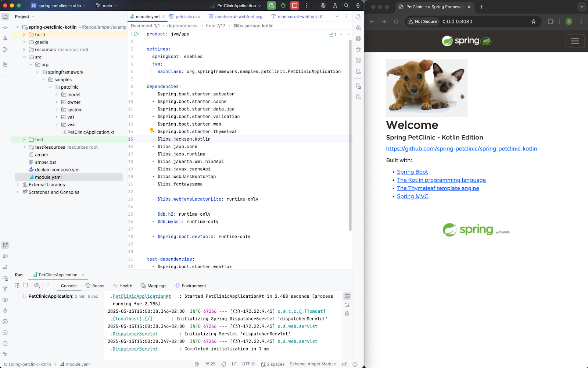Expand External Libraries node
588x368 pixels.
[18, 185]
